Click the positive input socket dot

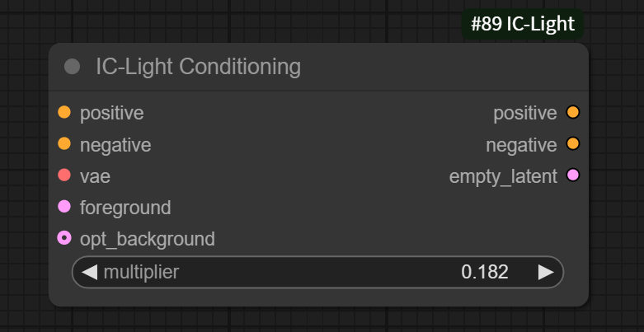click(x=64, y=113)
